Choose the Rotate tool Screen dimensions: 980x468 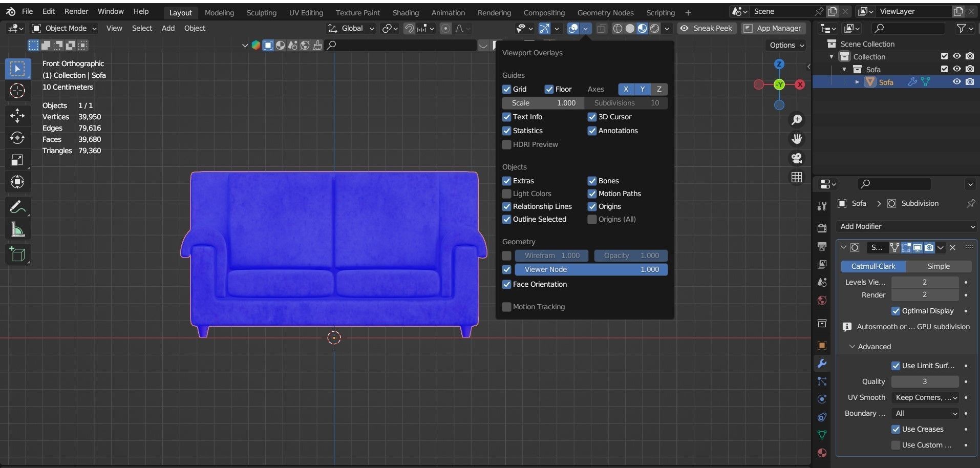(x=17, y=138)
